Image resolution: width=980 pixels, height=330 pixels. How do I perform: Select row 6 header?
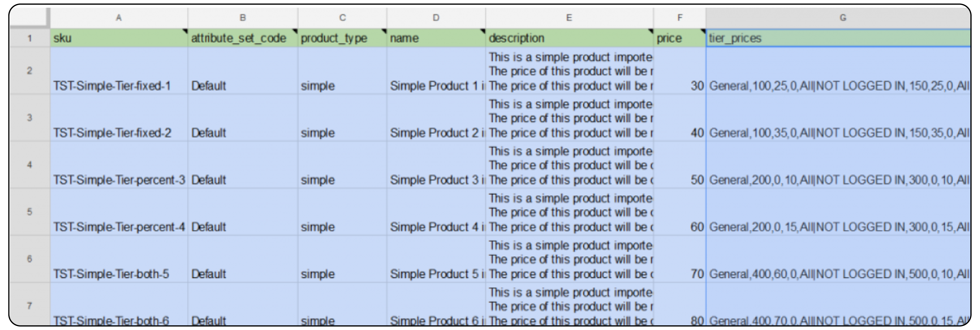click(30, 259)
